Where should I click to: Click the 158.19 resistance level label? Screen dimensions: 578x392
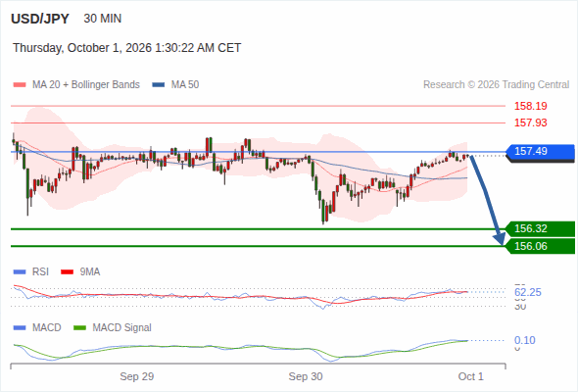(x=530, y=106)
